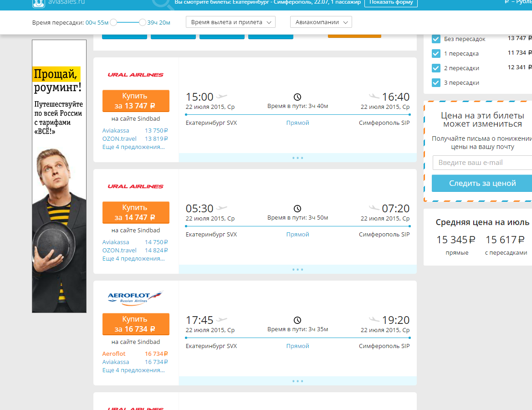532x410 pixels.
Task: Click the 'Прямой' label of the 17:45 flight
Action: 297,346
